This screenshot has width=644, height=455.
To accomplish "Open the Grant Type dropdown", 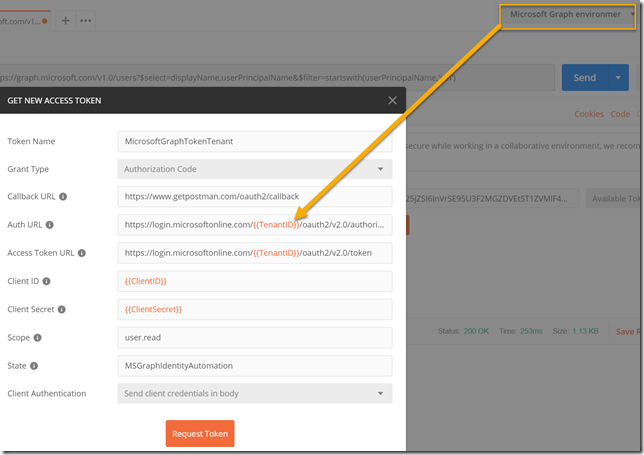I will 255,169.
